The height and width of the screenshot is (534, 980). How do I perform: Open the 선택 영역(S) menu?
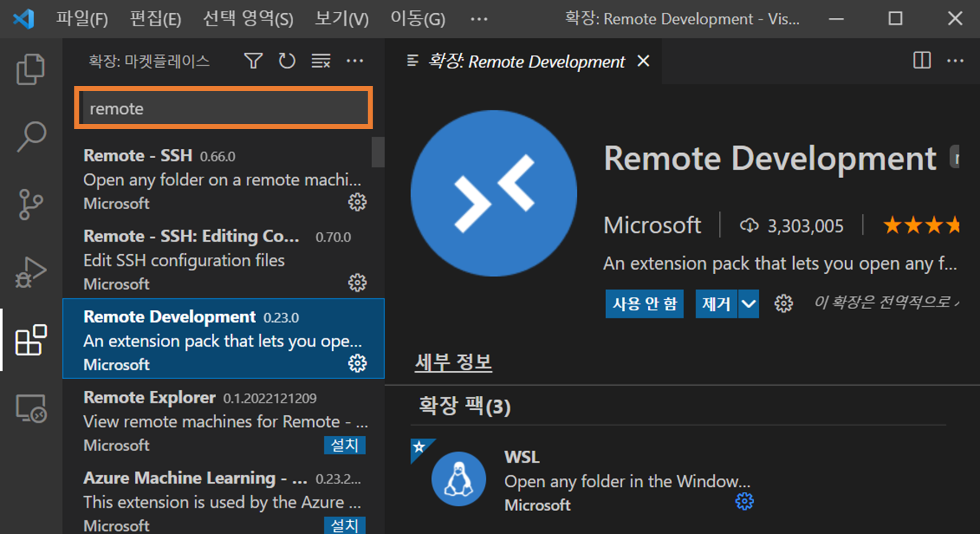click(248, 19)
